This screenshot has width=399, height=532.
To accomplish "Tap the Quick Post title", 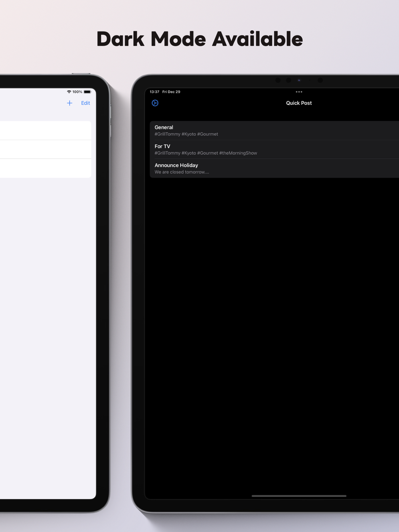I will coord(299,103).
